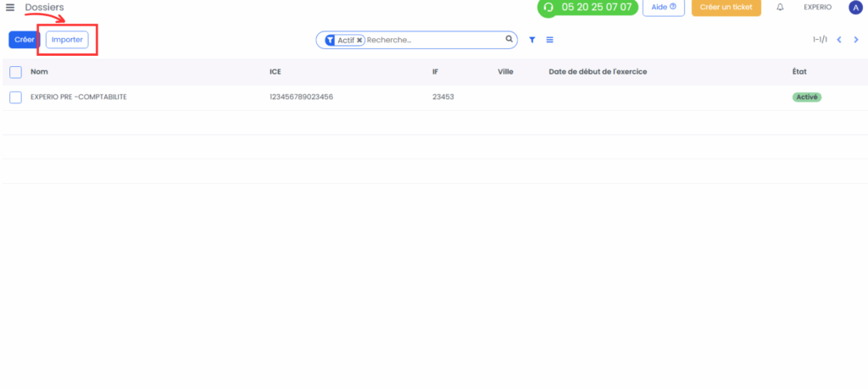This screenshot has width=868, height=389.
Task: Click the Importer button
Action: coord(67,40)
